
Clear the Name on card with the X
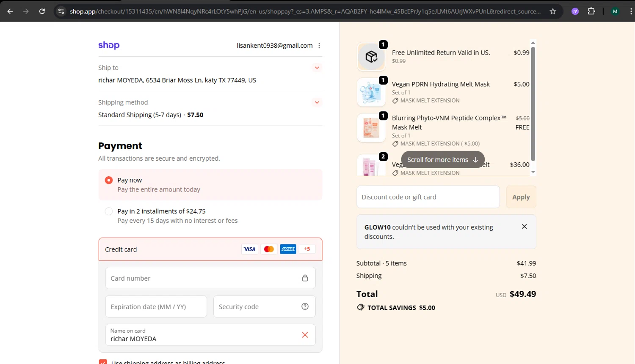[x=305, y=335]
